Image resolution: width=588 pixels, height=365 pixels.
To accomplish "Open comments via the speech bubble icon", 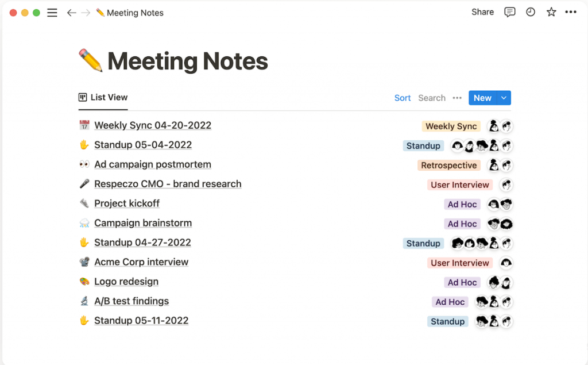I will (510, 12).
